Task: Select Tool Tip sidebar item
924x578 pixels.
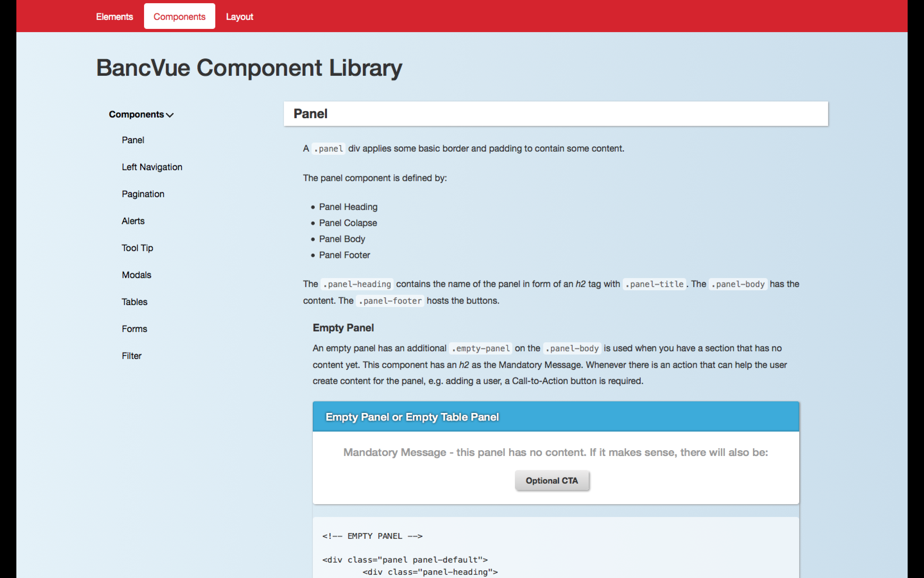Action: coord(137,248)
